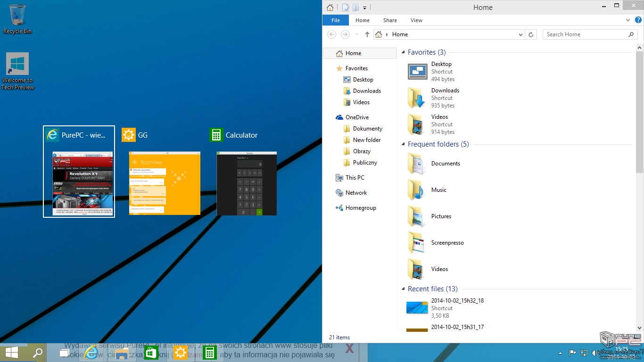Viewport: 644px width, 362px height.
Task: Click the Search Home input box
Action: (585, 34)
